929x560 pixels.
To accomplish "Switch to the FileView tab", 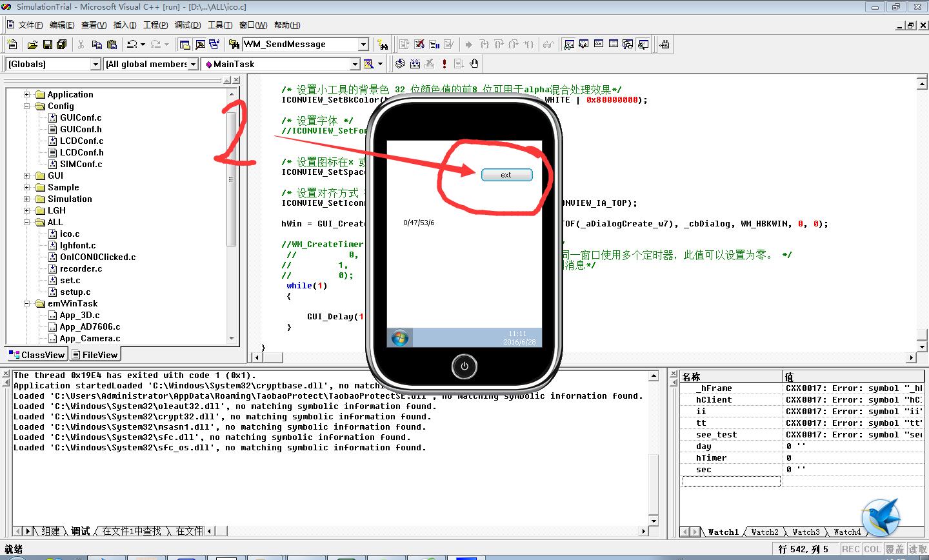I will [x=95, y=355].
